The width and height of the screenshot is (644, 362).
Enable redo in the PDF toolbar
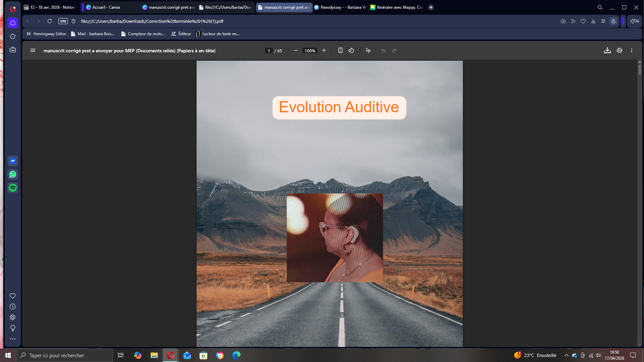[x=394, y=50]
